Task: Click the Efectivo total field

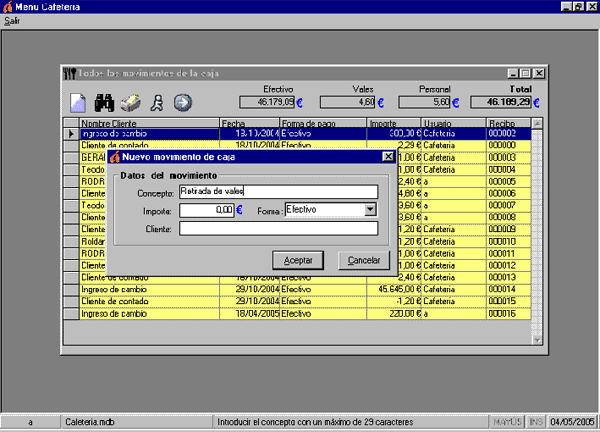Action: (x=267, y=102)
